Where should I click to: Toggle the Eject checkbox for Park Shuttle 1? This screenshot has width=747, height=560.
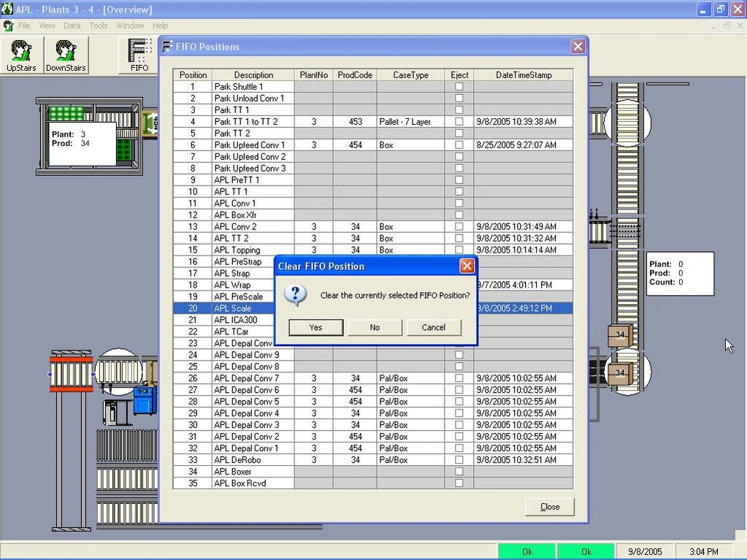coord(459,86)
